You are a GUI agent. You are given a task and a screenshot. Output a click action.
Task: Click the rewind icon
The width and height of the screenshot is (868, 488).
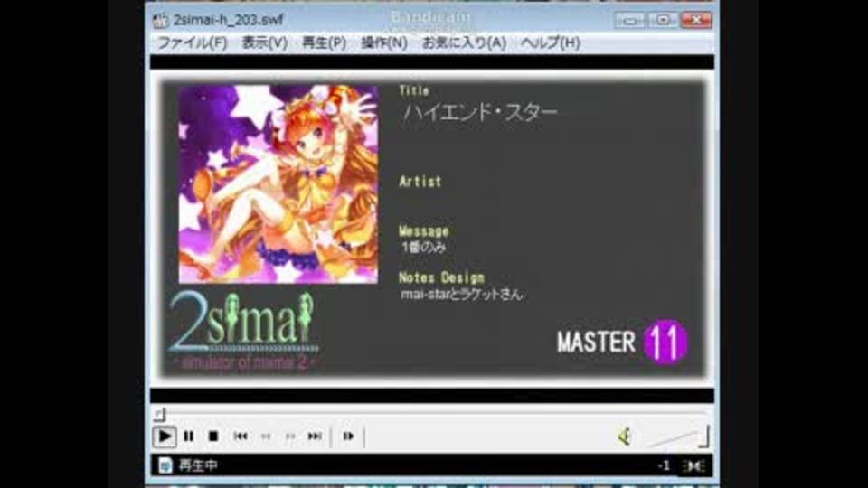click(266, 436)
